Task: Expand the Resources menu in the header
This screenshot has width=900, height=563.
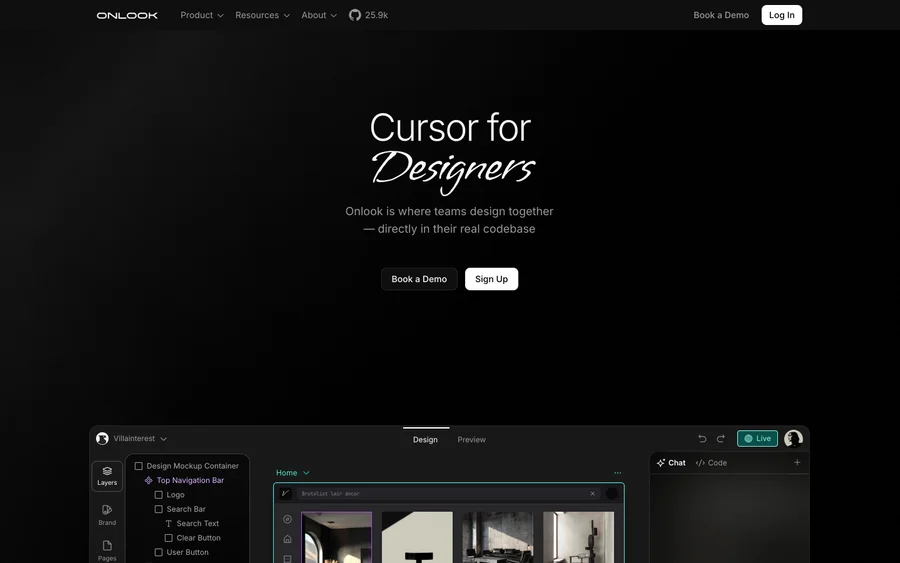Action: [x=262, y=15]
